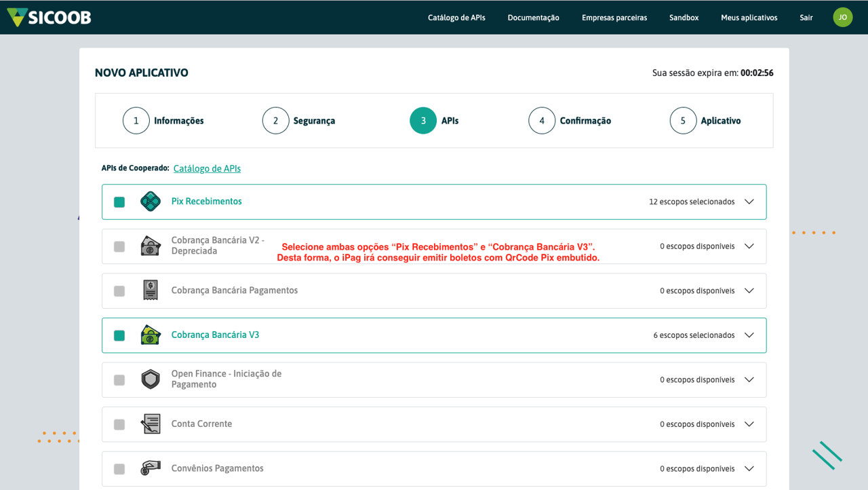The height and width of the screenshot is (490, 868).
Task: Click the Conta Corrente label
Action: click(x=202, y=424)
